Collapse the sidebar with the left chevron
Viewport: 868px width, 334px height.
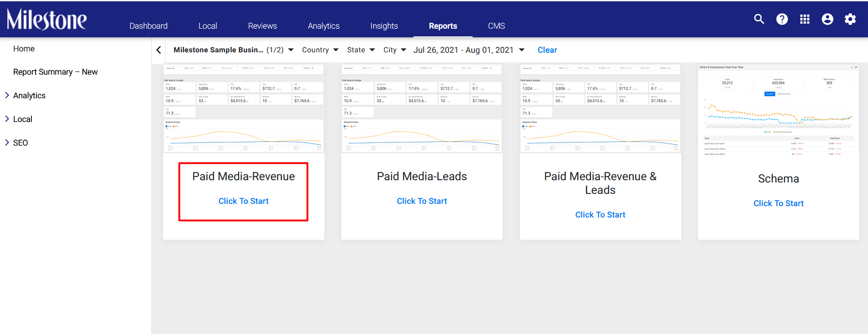click(159, 50)
